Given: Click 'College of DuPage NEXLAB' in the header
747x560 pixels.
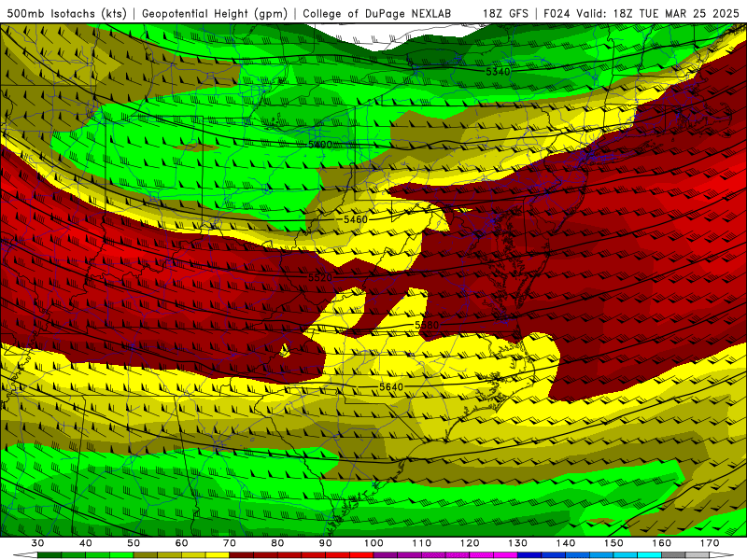Looking at the screenshot, I should pos(377,14).
